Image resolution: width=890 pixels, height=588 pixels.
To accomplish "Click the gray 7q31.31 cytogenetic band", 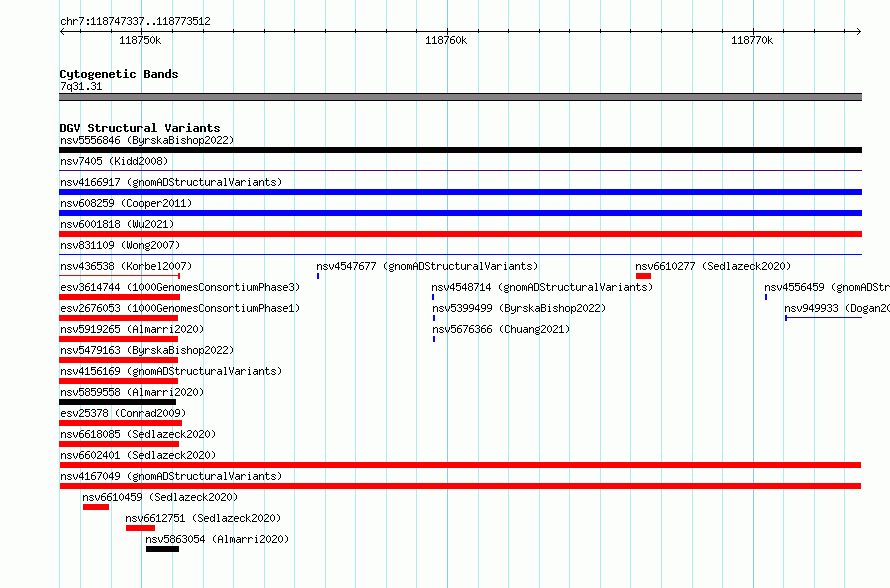I will tap(460, 97).
